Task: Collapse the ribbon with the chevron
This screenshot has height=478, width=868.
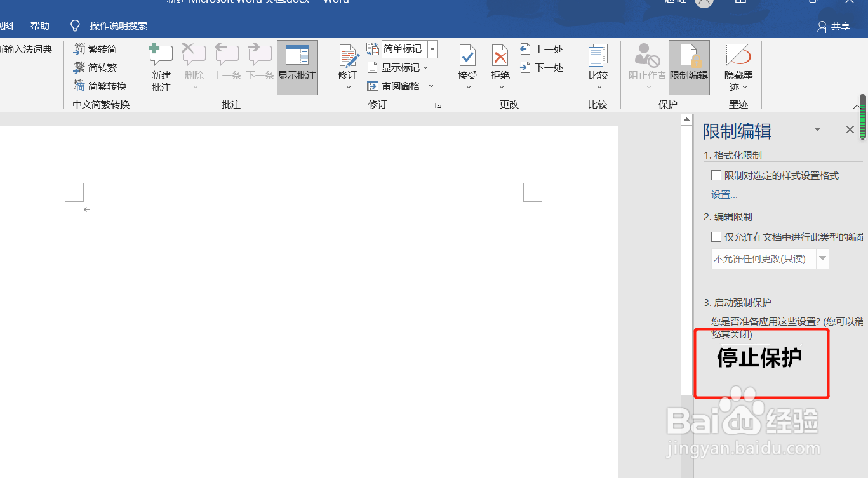Action: (x=855, y=106)
